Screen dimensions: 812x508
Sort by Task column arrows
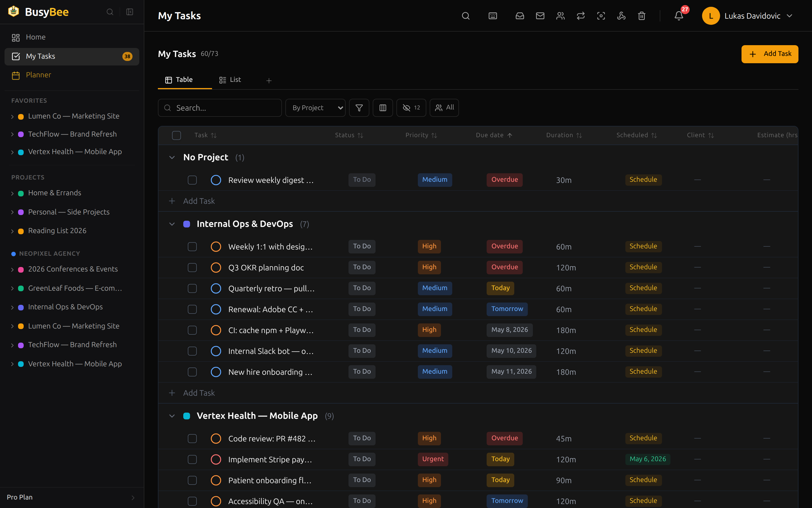click(214, 135)
